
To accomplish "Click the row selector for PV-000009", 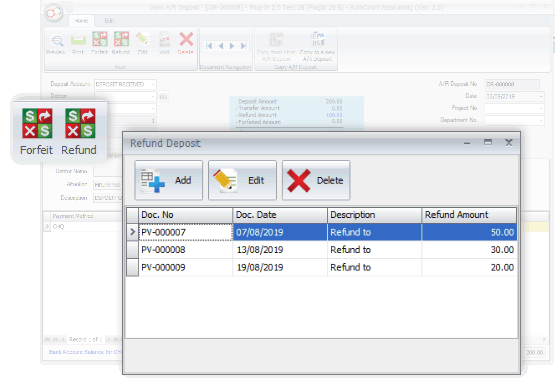I will [132, 267].
